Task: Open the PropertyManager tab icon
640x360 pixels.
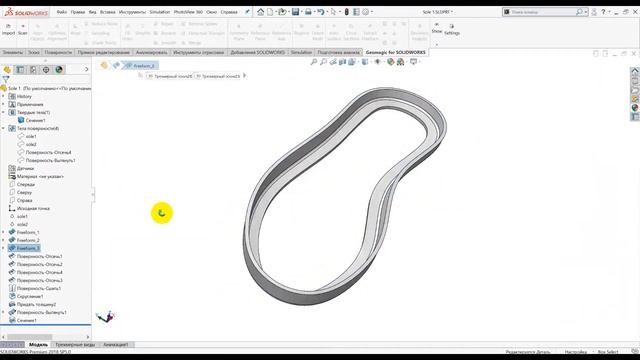Action: pyautogui.click(x=20, y=70)
